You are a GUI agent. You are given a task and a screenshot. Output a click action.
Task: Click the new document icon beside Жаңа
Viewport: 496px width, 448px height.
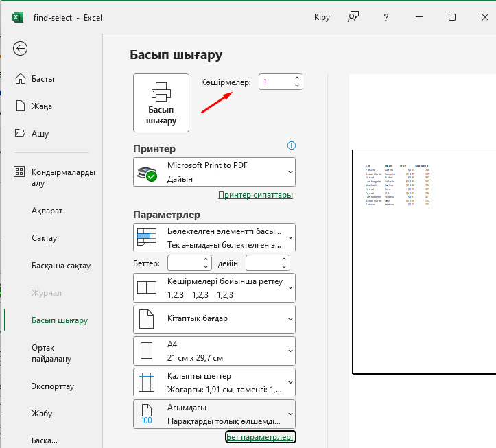21,106
